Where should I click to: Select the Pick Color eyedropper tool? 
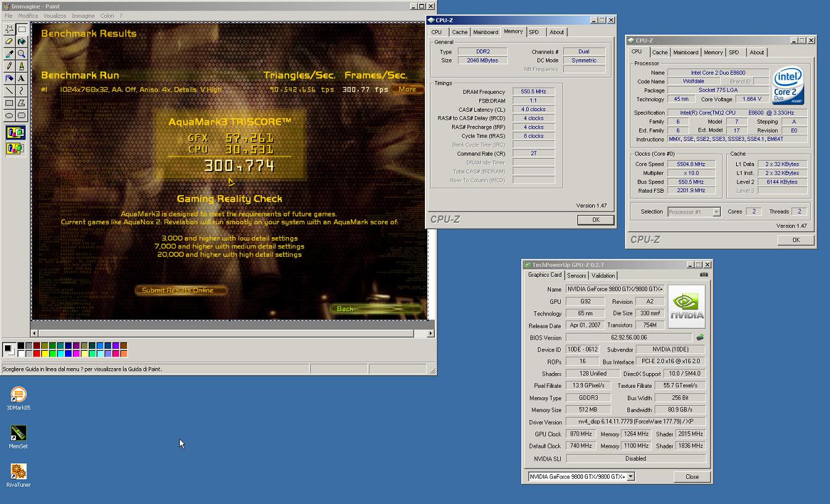(x=9, y=54)
